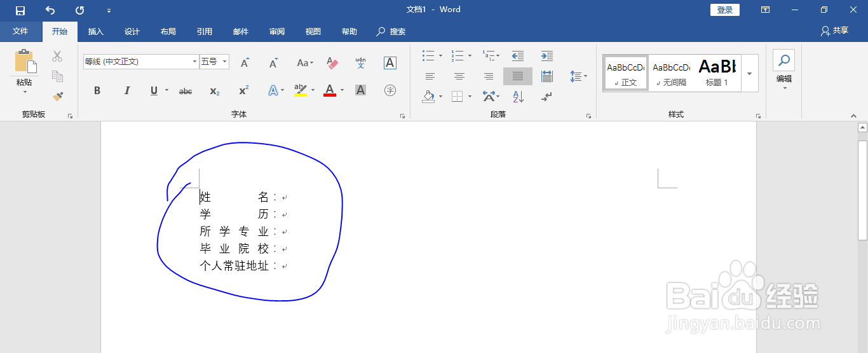Viewport: 868px width, 353px height.
Task: Decrease font size with the A down icon
Action: [x=273, y=62]
